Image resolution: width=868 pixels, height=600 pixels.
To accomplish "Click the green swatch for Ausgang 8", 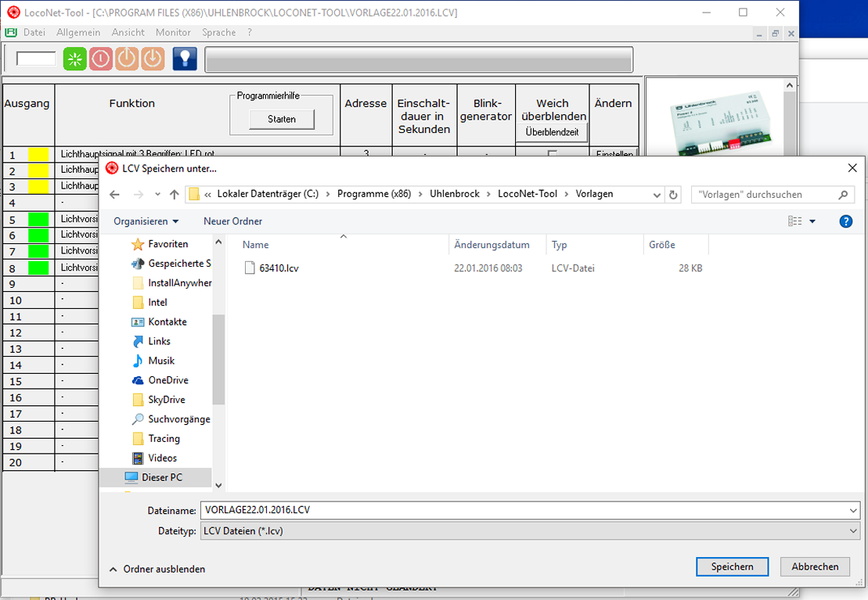I will coord(39,268).
